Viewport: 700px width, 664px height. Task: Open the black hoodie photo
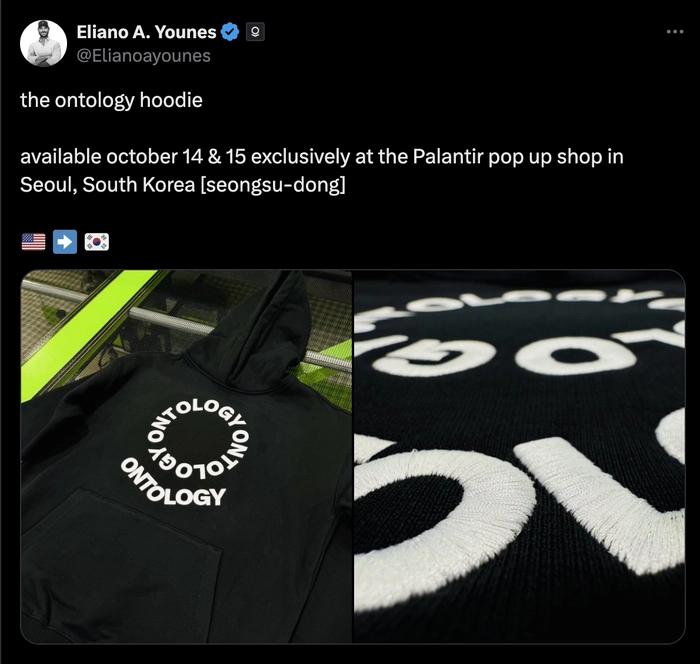point(186,456)
